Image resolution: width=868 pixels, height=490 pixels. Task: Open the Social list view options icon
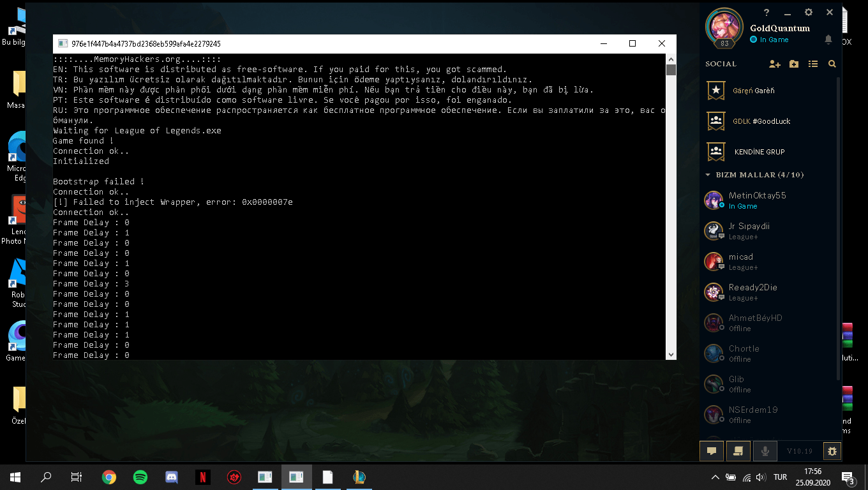click(x=813, y=64)
